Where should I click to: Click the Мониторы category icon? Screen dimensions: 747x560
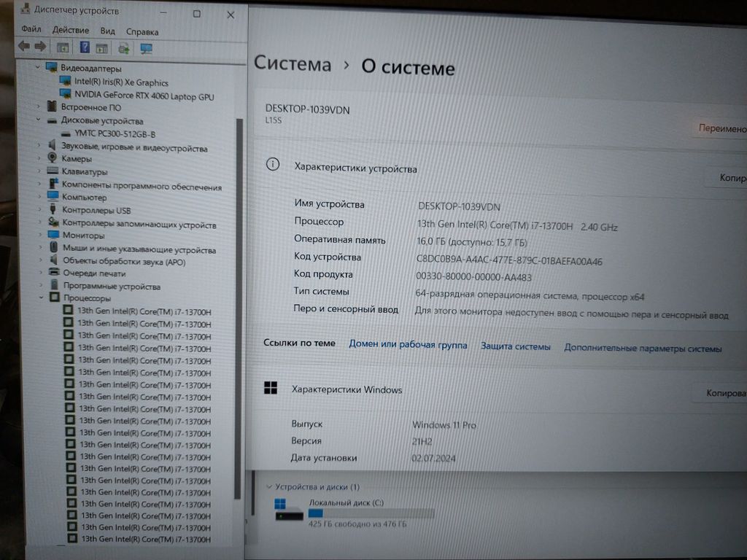click(53, 235)
